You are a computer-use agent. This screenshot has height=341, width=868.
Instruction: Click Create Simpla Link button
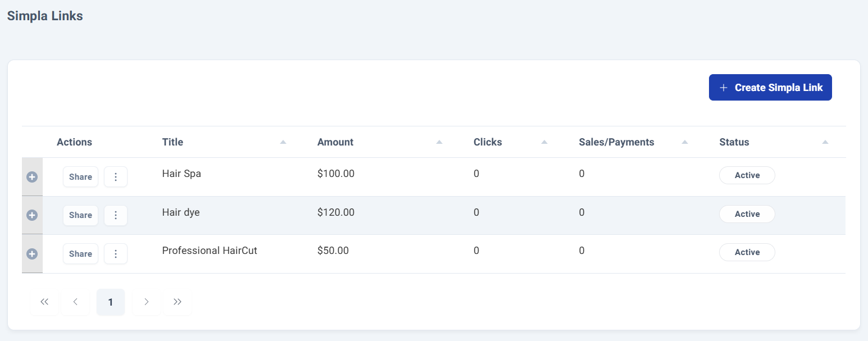point(770,88)
